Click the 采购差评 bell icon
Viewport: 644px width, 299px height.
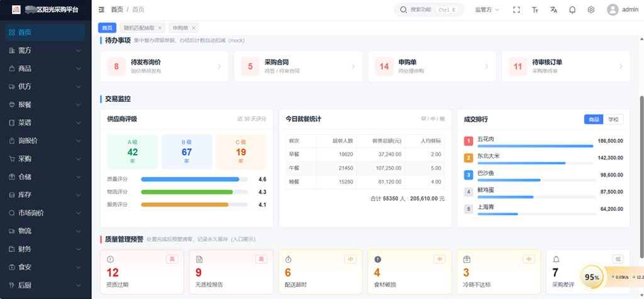tap(556, 259)
